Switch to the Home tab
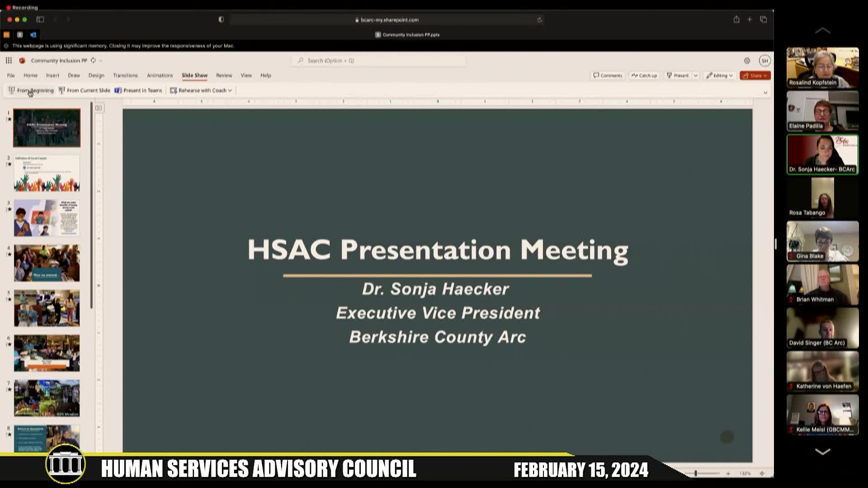 pyautogui.click(x=31, y=75)
